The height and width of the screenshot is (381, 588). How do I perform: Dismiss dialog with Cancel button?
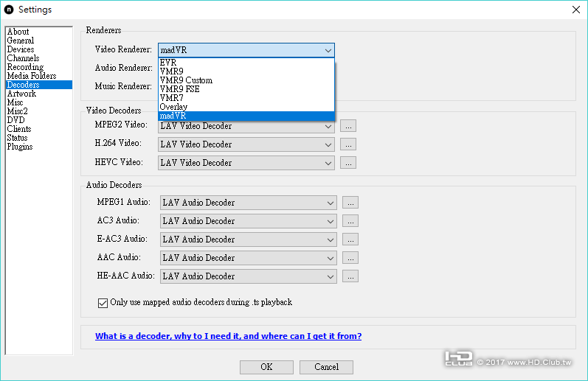pyautogui.click(x=326, y=367)
